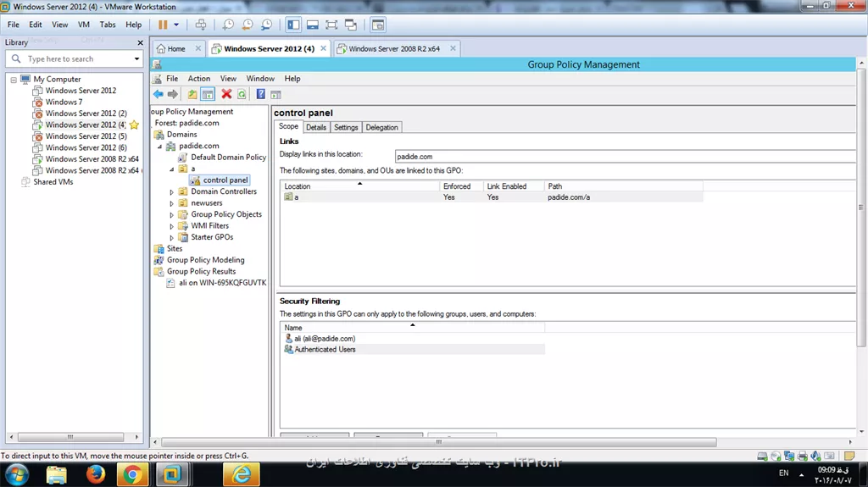The image size is (868, 487).
Task: Select Windows Server 2012 (5) in library
Action: pyautogui.click(x=86, y=136)
